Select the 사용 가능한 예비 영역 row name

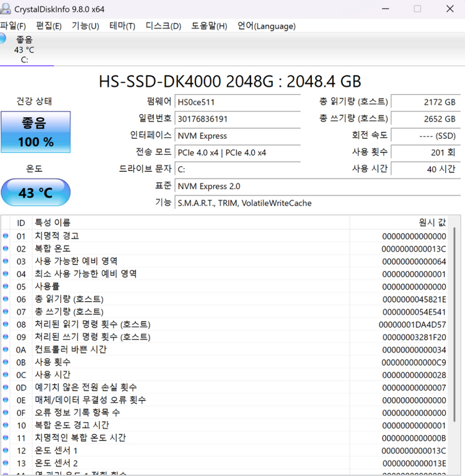click(x=76, y=261)
